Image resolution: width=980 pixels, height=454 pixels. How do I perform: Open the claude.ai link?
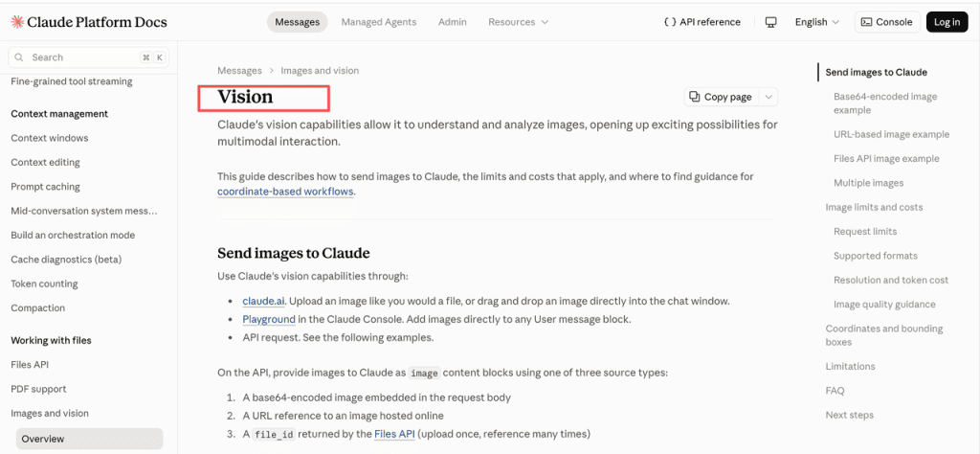pos(264,301)
